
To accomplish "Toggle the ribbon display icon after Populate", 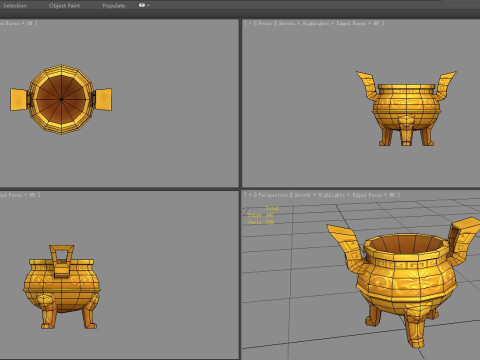I will 142,5.
